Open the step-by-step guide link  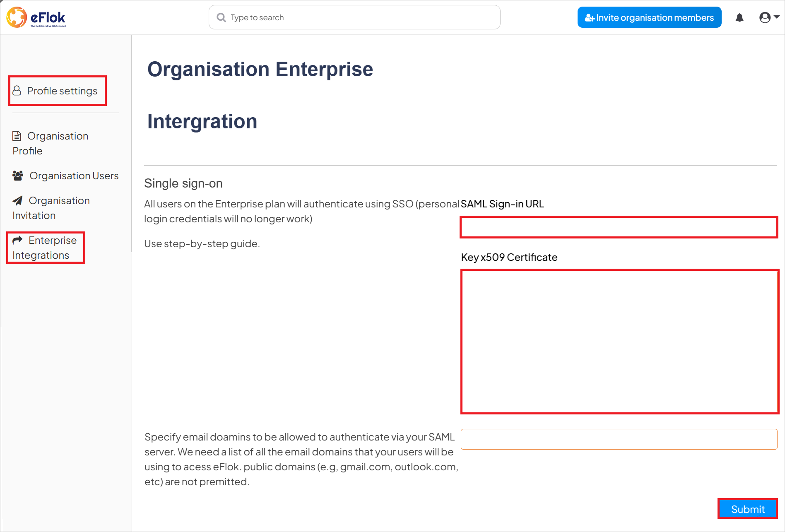click(202, 243)
